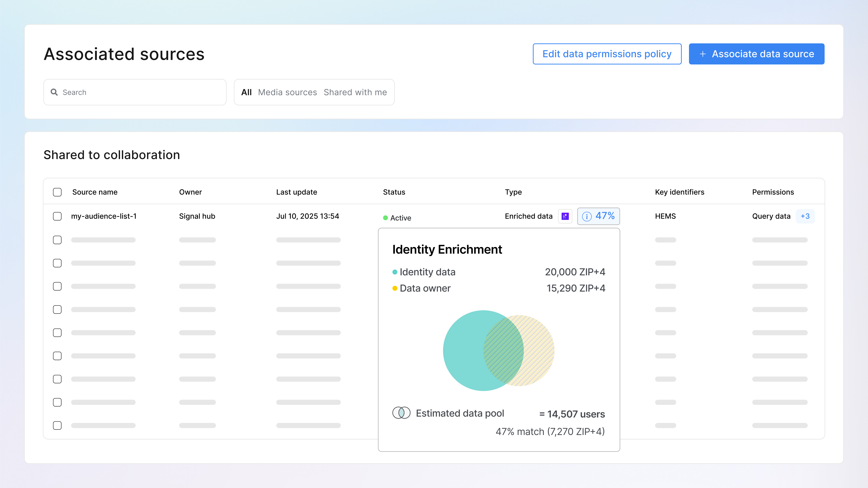Click the green Active status dot

385,217
